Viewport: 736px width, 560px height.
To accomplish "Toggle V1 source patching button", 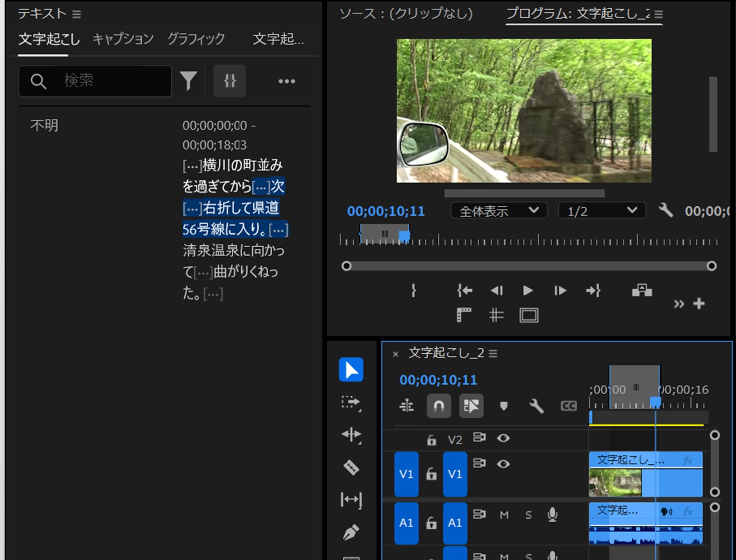I will coord(406,474).
